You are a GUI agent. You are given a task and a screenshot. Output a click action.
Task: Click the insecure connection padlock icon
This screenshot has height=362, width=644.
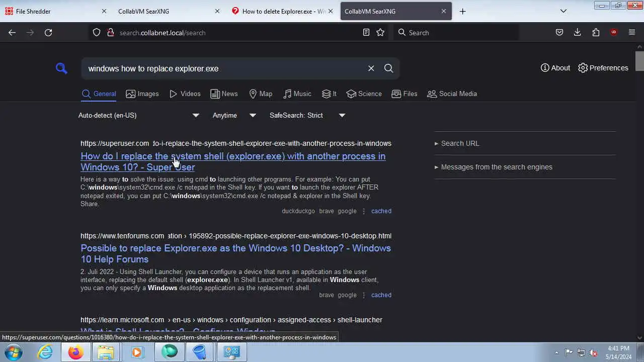pyautogui.click(x=110, y=33)
